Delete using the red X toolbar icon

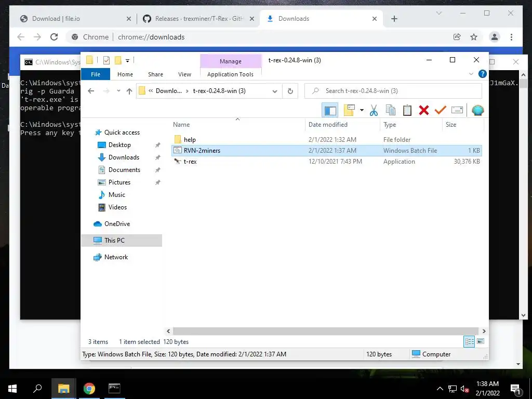pyautogui.click(x=424, y=110)
